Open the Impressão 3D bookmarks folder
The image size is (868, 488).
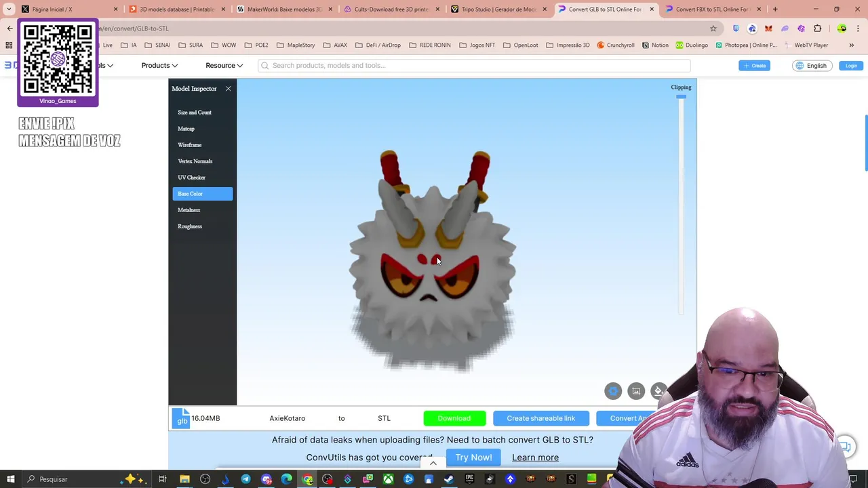click(569, 45)
